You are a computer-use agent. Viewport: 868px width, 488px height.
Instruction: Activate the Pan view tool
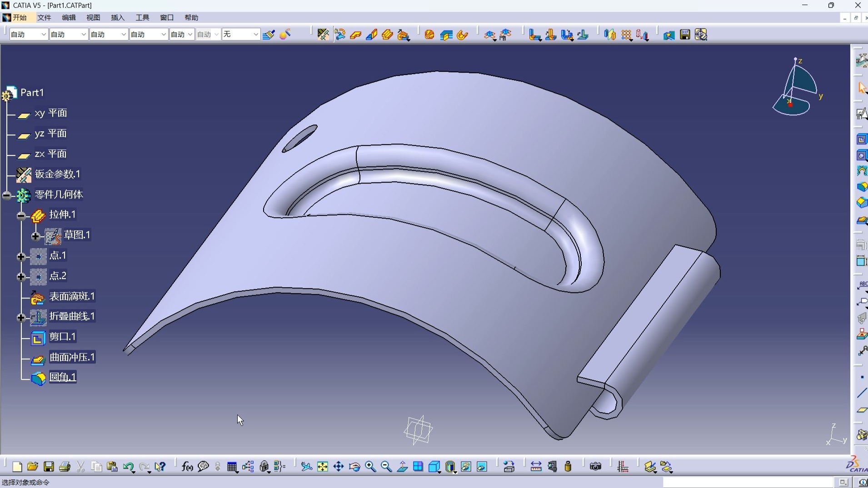[339, 467]
